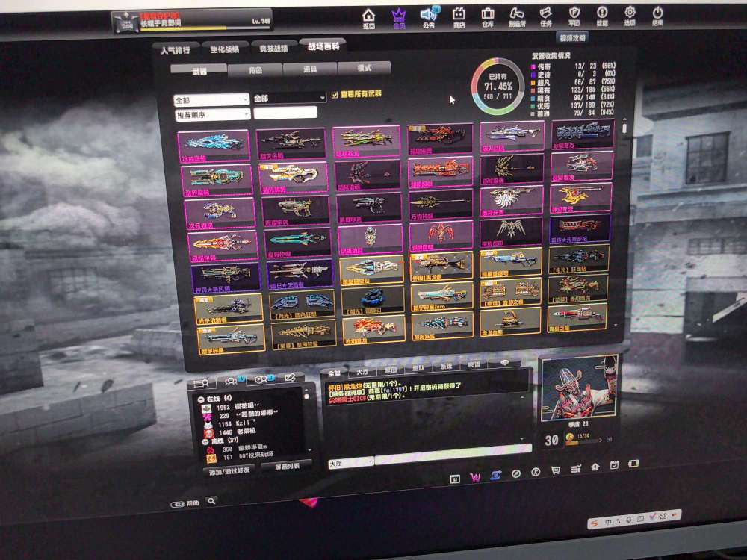Open the white 全部 category dropdown
747x560 pixels.
coord(211,100)
